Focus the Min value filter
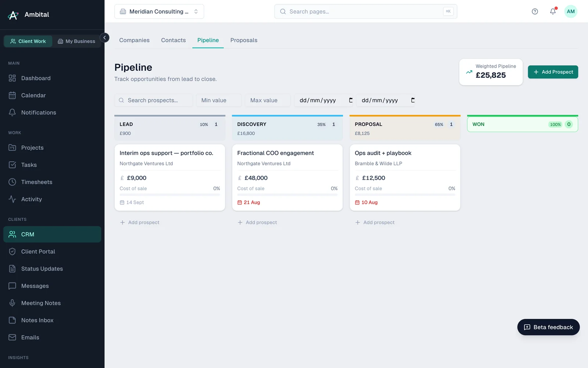 (x=219, y=100)
